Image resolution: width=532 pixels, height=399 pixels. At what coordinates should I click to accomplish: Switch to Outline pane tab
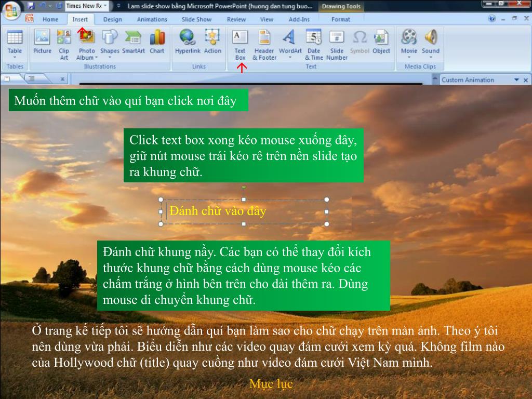tap(31, 79)
